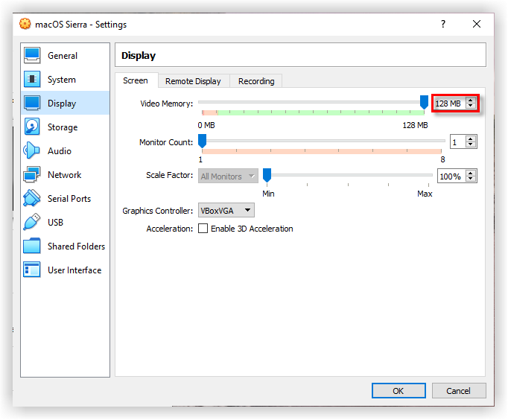
Task: Switch to the Recording tab
Action: tap(256, 81)
